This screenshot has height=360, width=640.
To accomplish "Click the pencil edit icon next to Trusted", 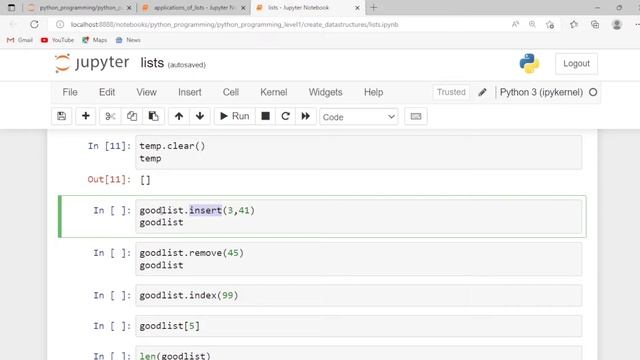I will click(482, 92).
